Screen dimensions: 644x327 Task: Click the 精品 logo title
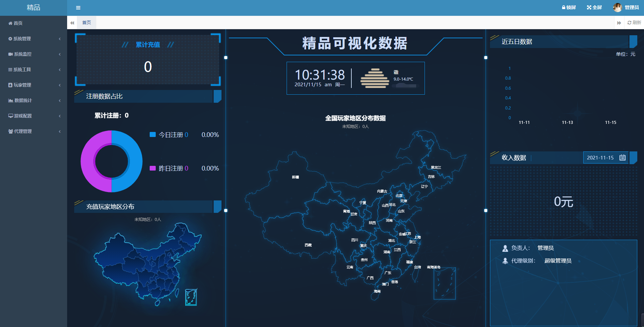[33, 8]
